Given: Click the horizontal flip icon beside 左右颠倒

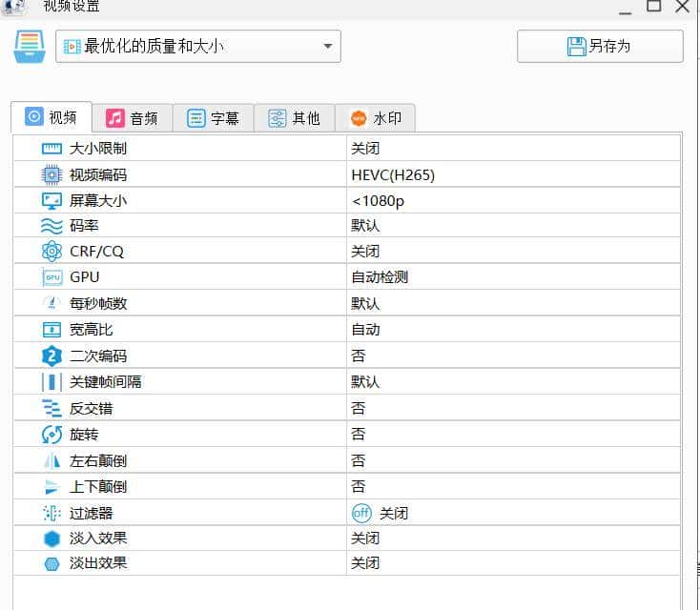Looking at the screenshot, I should tap(51, 460).
